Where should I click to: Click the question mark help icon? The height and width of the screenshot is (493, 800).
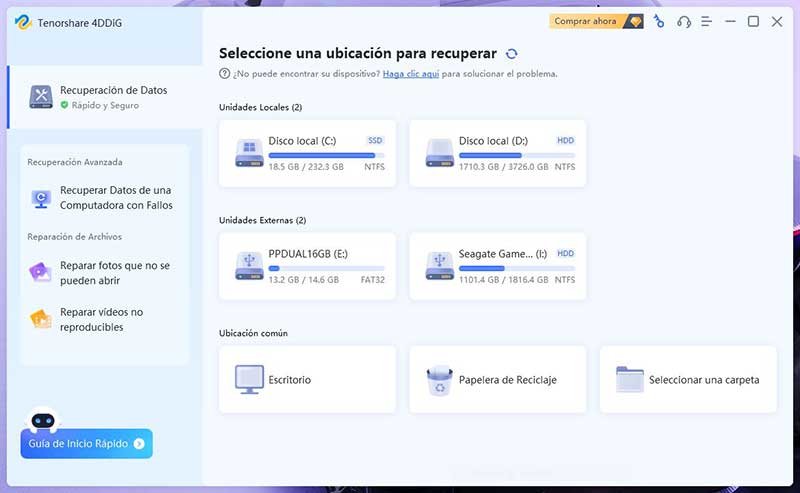tap(224, 73)
